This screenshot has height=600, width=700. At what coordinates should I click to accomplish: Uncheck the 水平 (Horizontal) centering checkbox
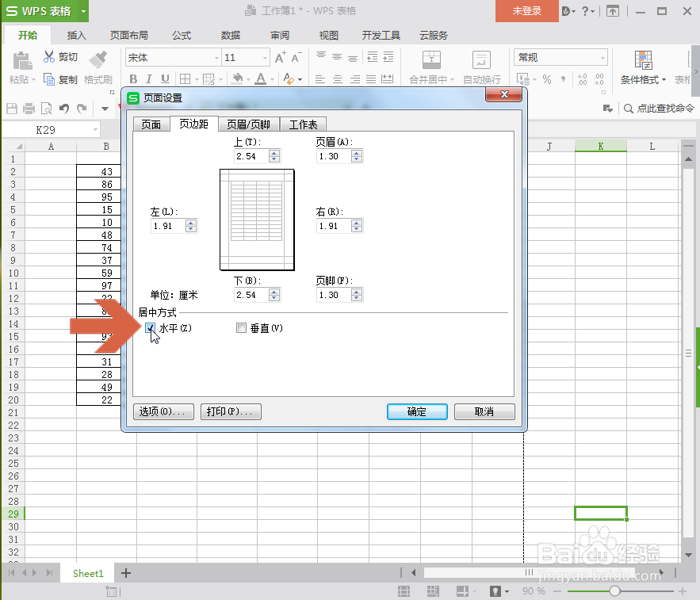(150, 327)
